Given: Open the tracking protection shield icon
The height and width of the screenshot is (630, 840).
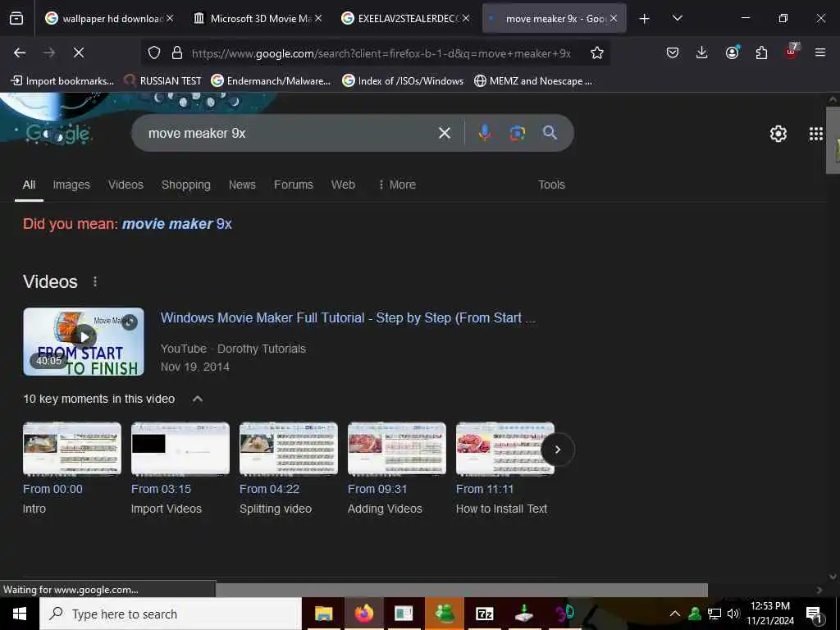Looking at the screenshot, I should click(154, 52).
